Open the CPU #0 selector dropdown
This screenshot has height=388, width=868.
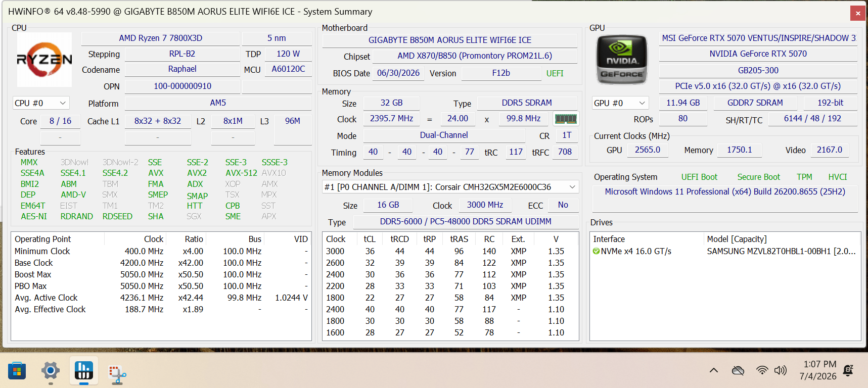point(41,103)
